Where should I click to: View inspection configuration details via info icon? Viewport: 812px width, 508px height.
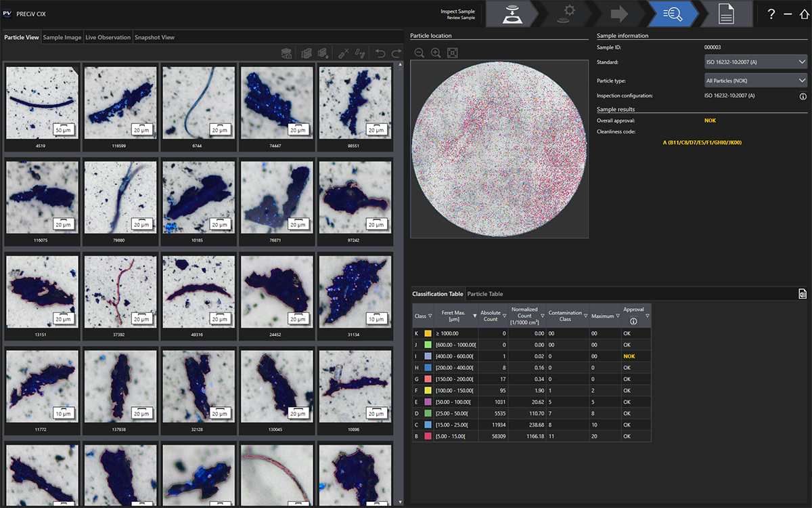pyautogui.click(x=803, y=96)
